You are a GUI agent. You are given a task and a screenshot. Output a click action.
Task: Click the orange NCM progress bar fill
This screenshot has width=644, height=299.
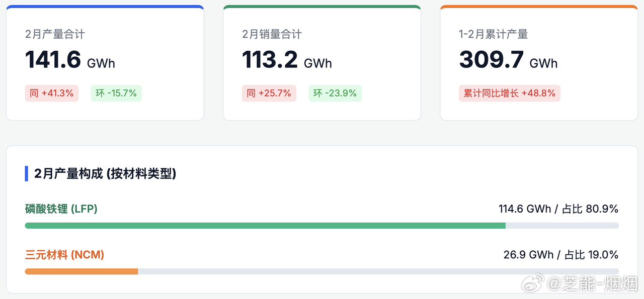[x=82, y=271]
